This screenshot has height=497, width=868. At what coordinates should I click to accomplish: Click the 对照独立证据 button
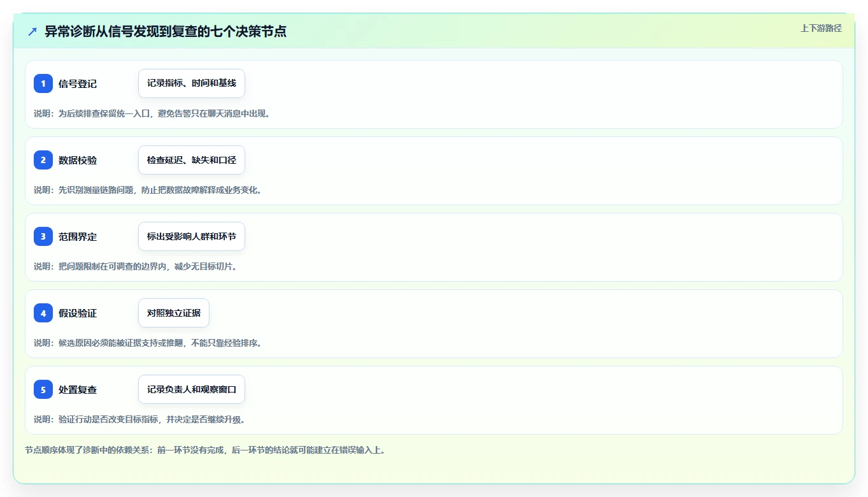click(x=174, y=313)
